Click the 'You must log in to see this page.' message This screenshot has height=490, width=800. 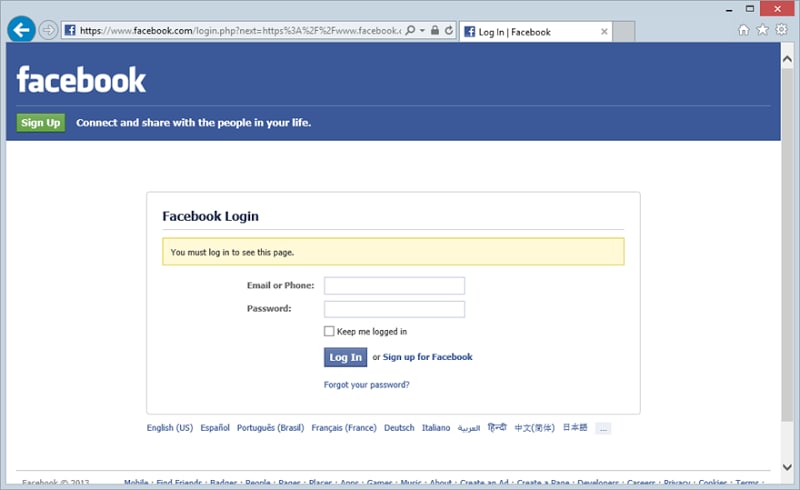click(x=232, y=252)
